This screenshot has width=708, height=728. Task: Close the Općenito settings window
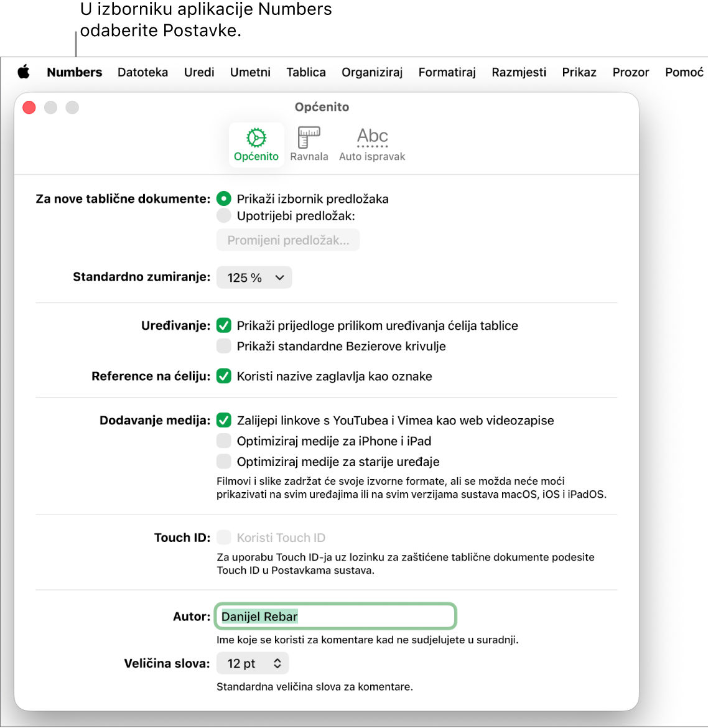[x=29, y=107]
